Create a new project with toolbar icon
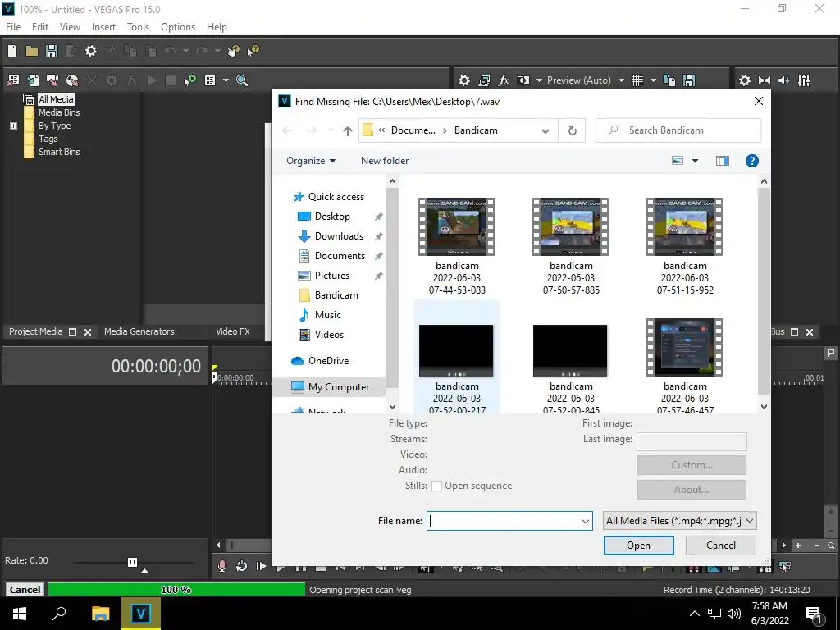The width and height of the screenshot is (840, 630). click(12, 51)
